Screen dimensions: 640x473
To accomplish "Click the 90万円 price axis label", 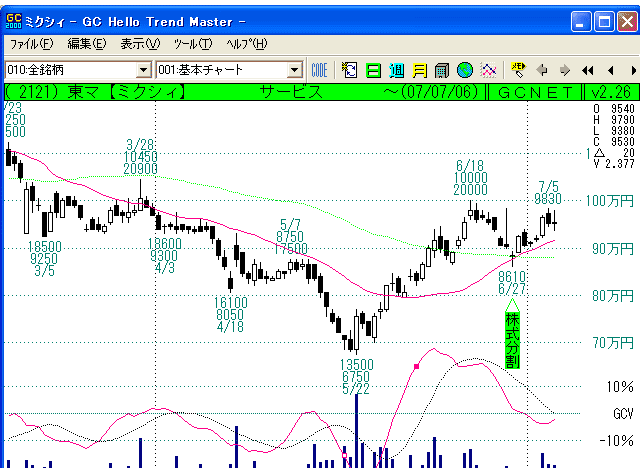I will [612, 248].
